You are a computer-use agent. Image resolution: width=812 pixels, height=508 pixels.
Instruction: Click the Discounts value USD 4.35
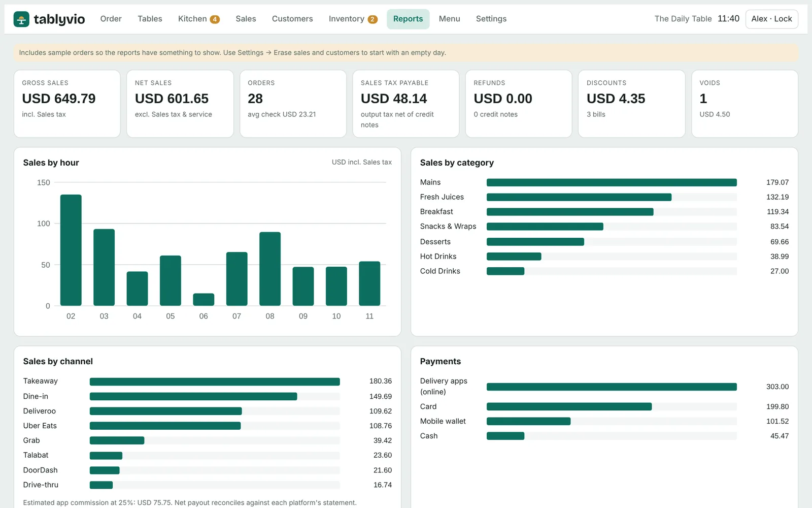pos(616,99)
